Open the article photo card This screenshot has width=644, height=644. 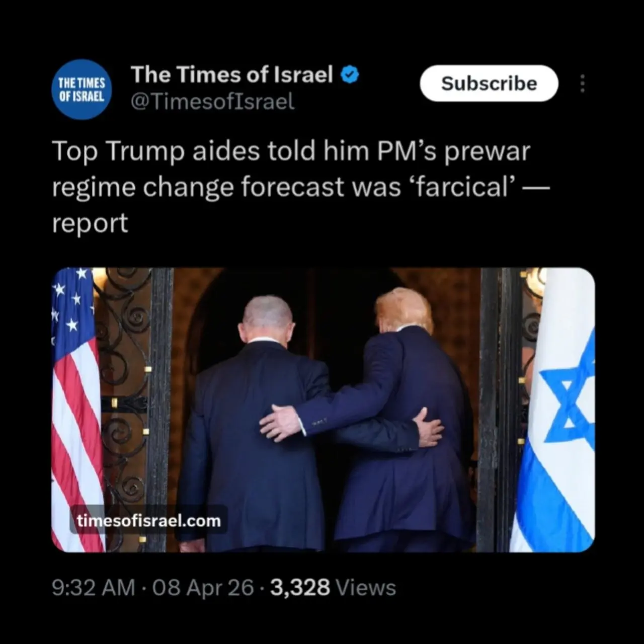point(323,410)
